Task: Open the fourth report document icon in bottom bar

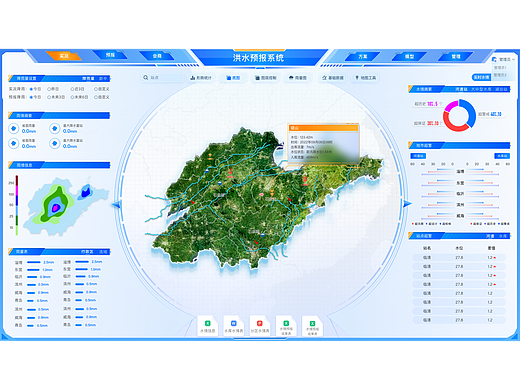Action: pyautogui.click(x=286, y=326)
